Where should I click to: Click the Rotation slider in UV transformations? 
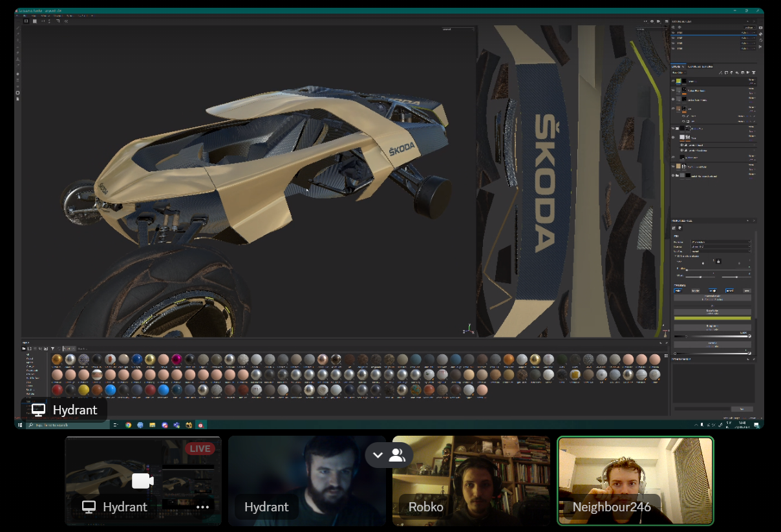[718, 269]
